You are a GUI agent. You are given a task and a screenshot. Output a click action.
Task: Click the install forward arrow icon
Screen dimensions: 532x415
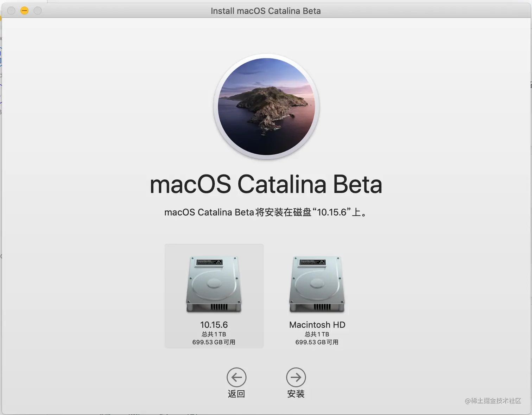pyautogui.click(x=296, y=377)
